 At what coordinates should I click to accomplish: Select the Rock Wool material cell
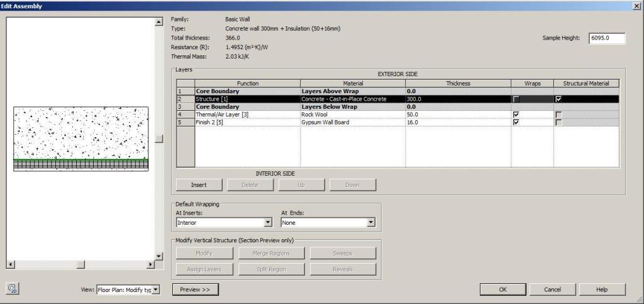(353, 115)
